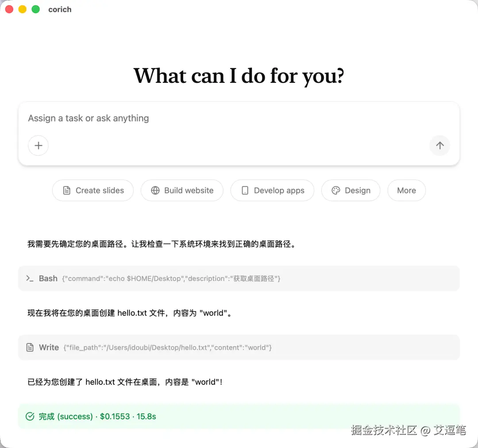Viewport: 478px width, 448px height.
Task: Click the corich window title
Action: tap(60, 9)
